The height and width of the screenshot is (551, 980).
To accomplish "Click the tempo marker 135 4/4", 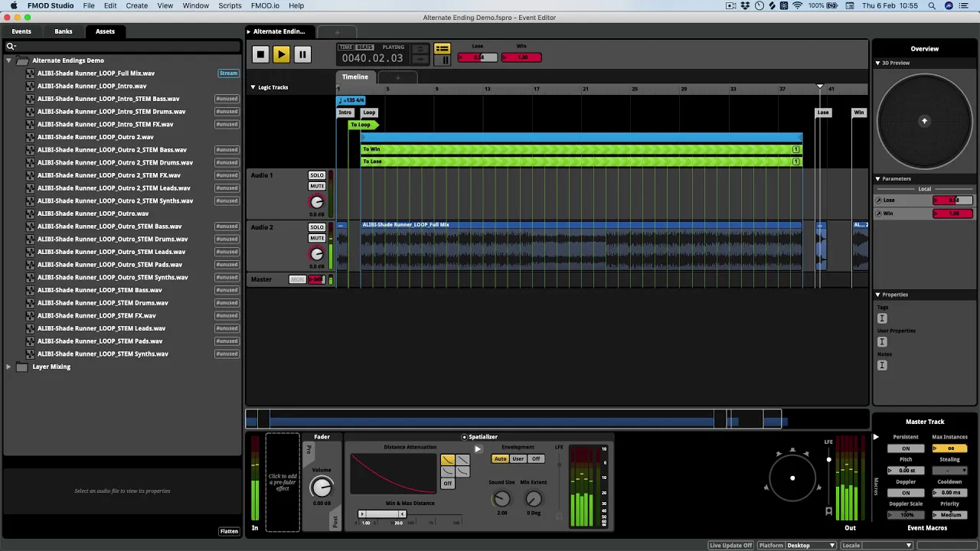I will click(x=351, y=100).
